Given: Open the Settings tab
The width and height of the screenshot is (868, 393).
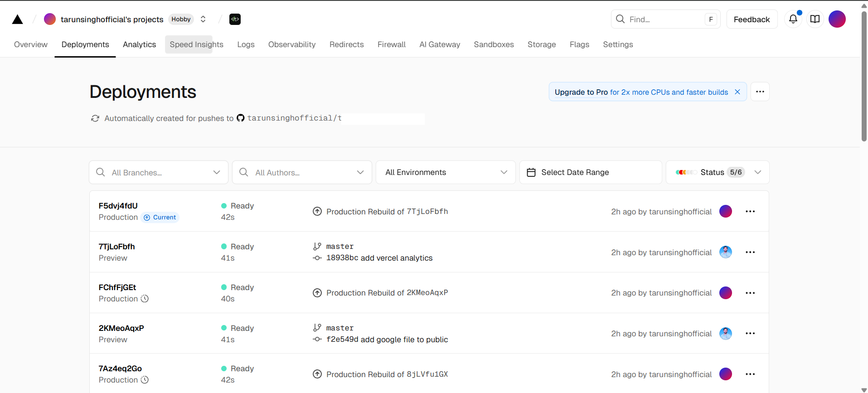Looking at the screenshot, I should pyautogui.click(x=618, y=44).
